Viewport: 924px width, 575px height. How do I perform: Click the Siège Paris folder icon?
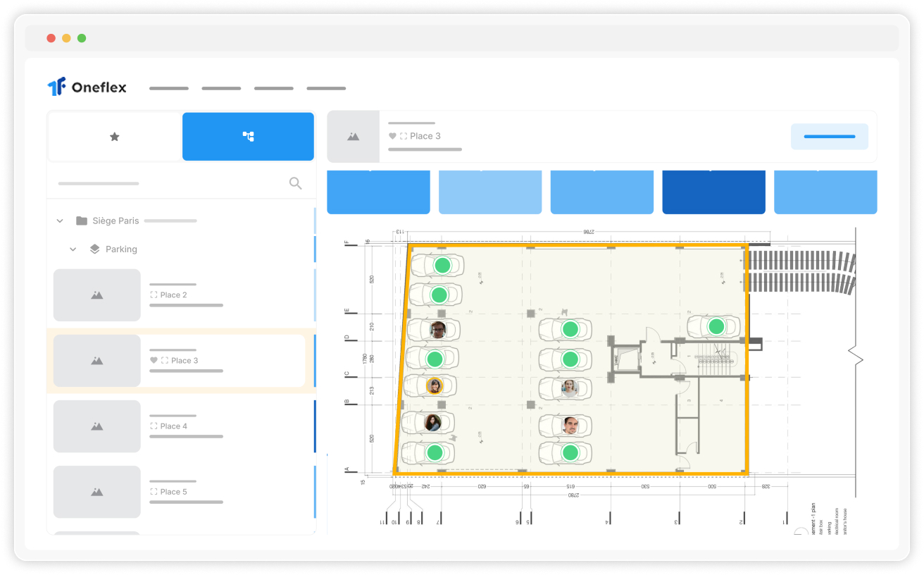(82, 221)
